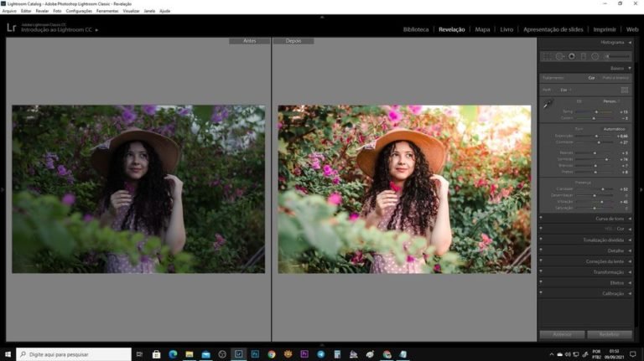This screenshot has height=361, width=644.
Task: Choose the Red Eye Correction tool
Action: [571, 56]
